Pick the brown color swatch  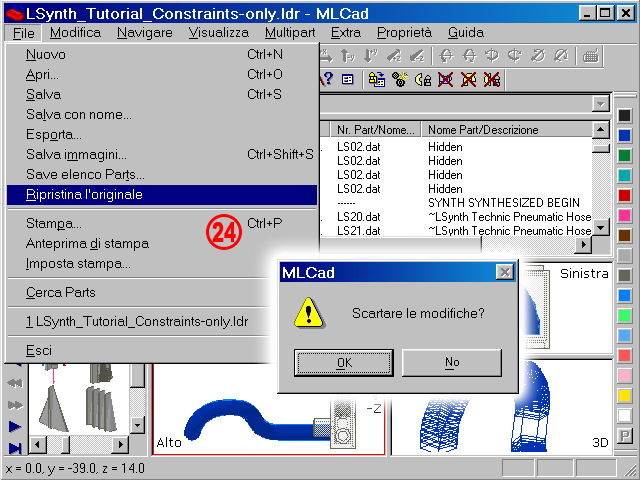pyautogui.click(x=624, y=236)
